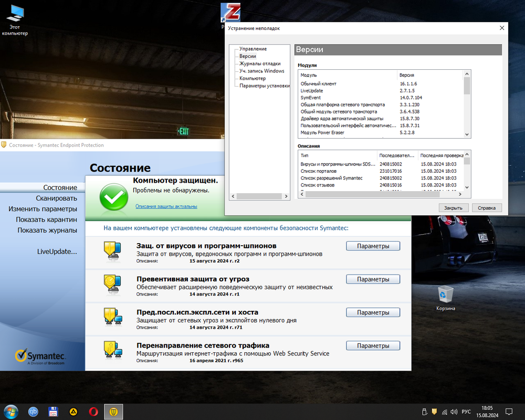Screen dimensions: 525x420
Task: Click the Windows Start orb
Action: pyautogui.click(x=10, y=412)
